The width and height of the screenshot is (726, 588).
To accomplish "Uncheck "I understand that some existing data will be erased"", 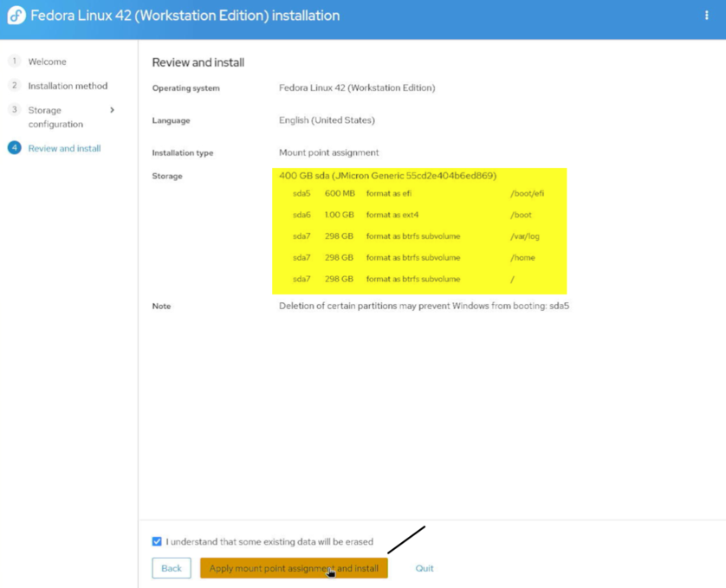I will coord(157,541).
